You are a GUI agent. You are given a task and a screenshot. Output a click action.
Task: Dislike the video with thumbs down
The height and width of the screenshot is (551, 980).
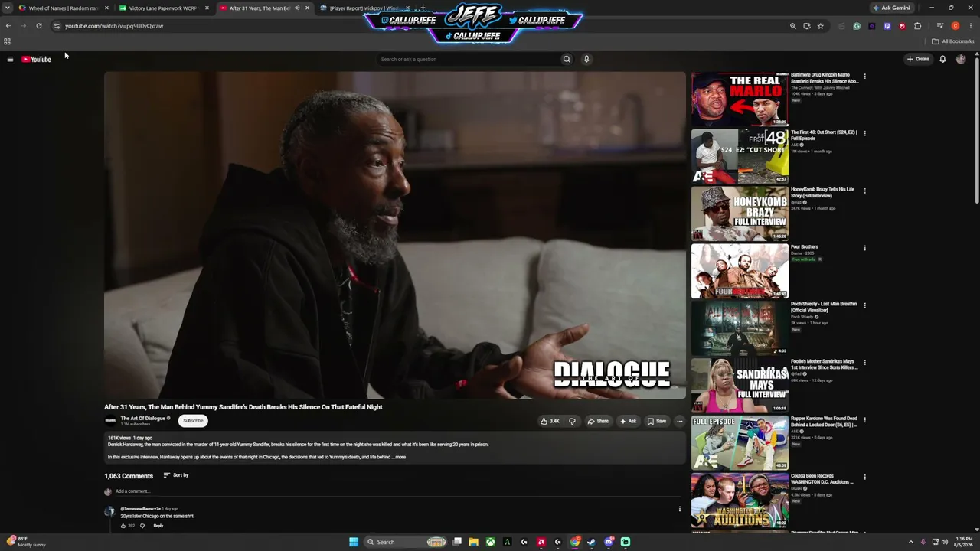tap(572, 421)
